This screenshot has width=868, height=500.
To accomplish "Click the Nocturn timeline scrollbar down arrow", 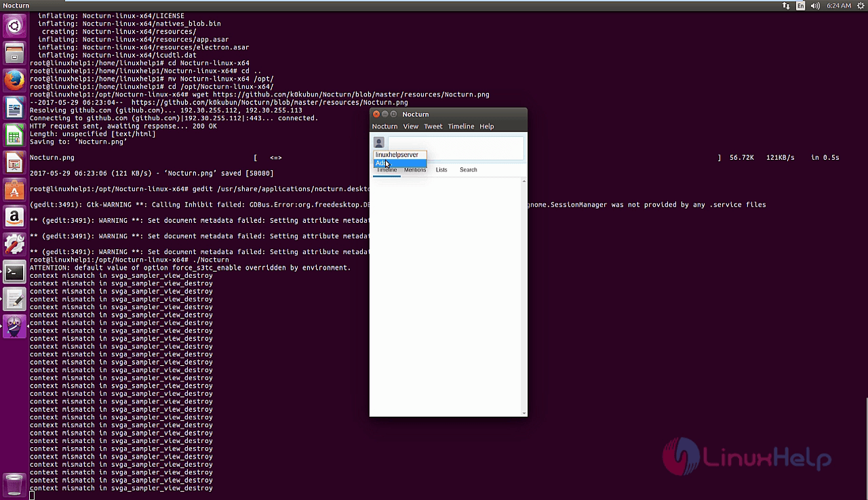I will tap(524, 413).
